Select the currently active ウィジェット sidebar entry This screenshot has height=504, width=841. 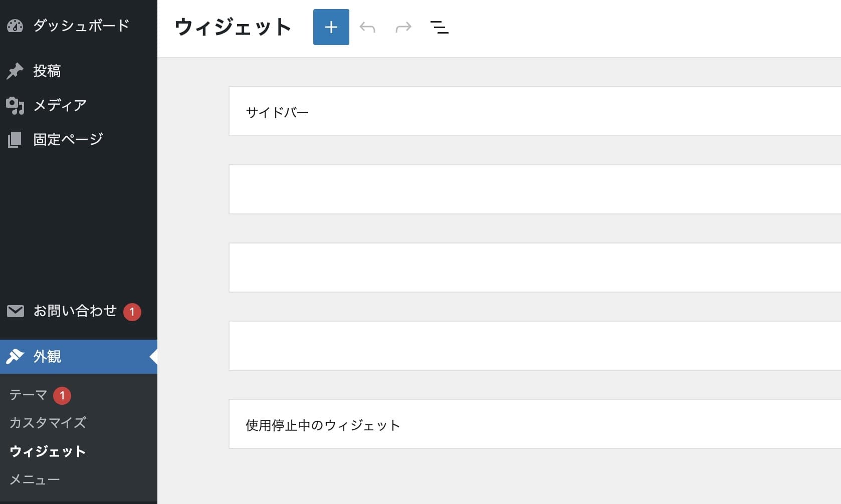48,451
